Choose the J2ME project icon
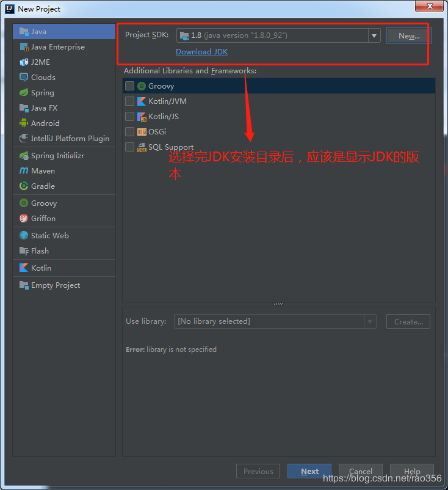 pyautogui.click(x=24, y=62)
